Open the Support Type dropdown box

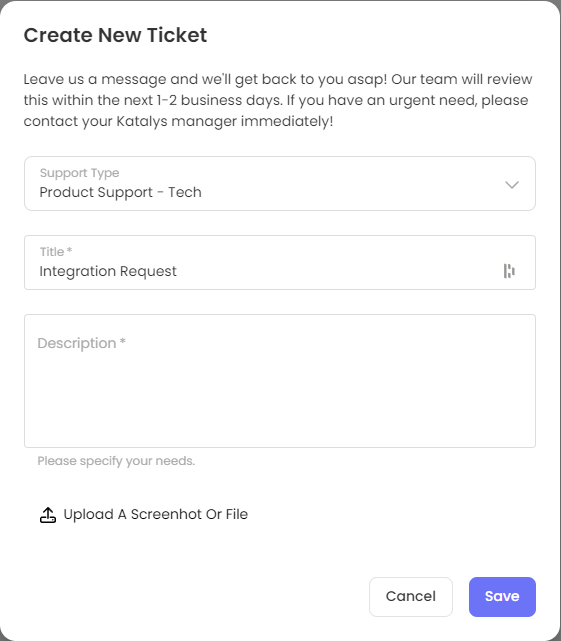click(x=280, y=184)
